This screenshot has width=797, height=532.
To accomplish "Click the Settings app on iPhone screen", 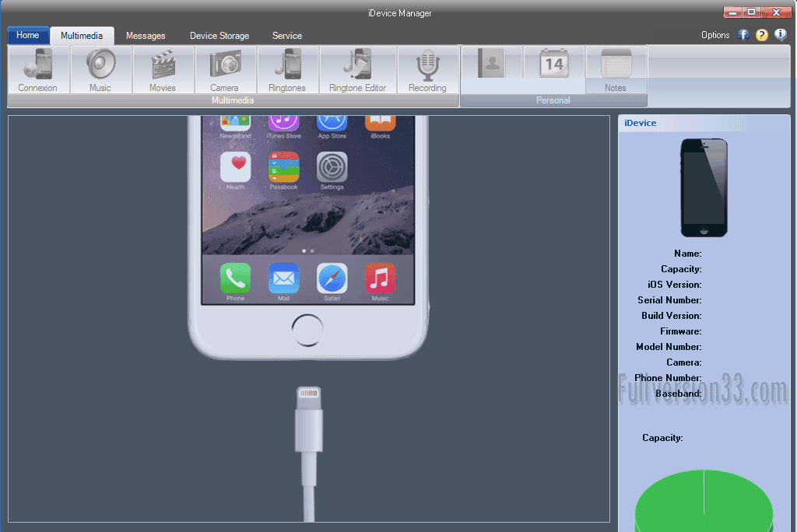I will pyautogui.click(x=332, y=167).
